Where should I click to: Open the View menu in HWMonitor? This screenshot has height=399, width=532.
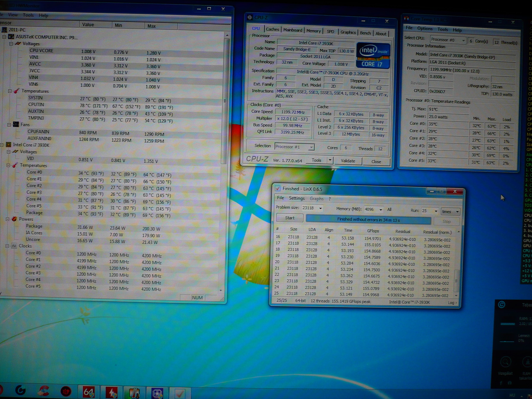[13, 15]
